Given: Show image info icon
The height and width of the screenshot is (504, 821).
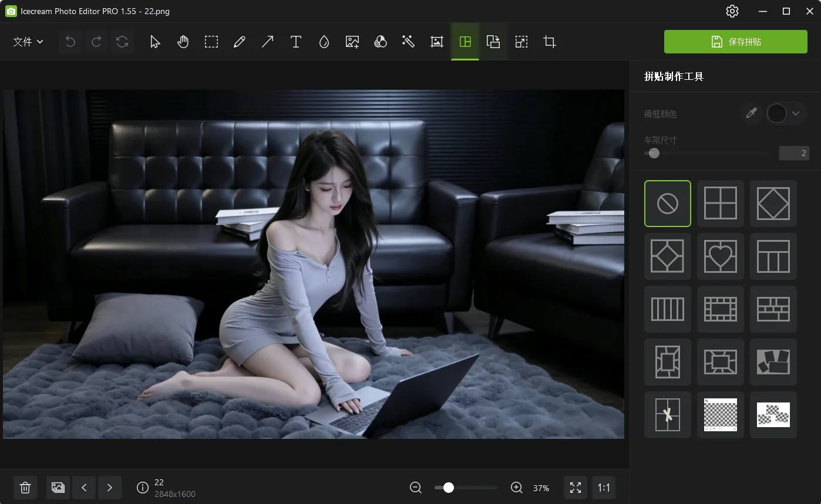Looking at the screenshot, I should click(143, 488).
